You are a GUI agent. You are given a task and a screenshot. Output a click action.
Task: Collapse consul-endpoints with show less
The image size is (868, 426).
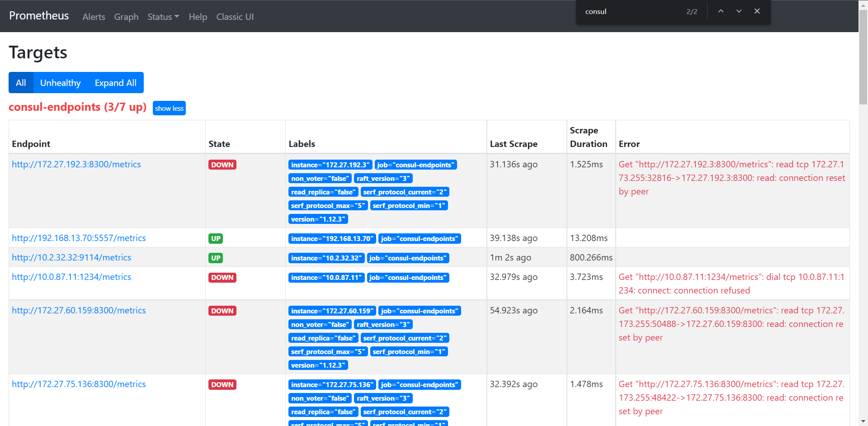[x=169, y=108]
